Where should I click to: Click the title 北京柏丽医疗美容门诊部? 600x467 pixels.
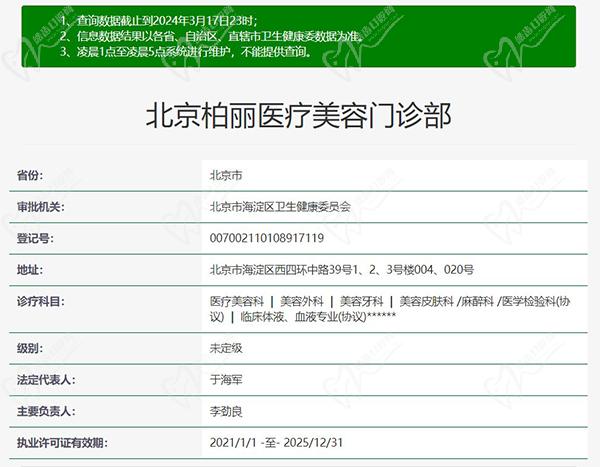click(298, 116)
